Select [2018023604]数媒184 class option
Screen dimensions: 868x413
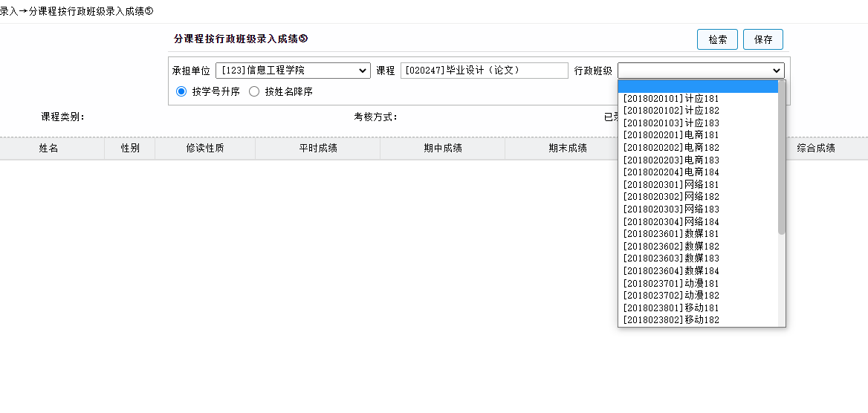point(671,271)
